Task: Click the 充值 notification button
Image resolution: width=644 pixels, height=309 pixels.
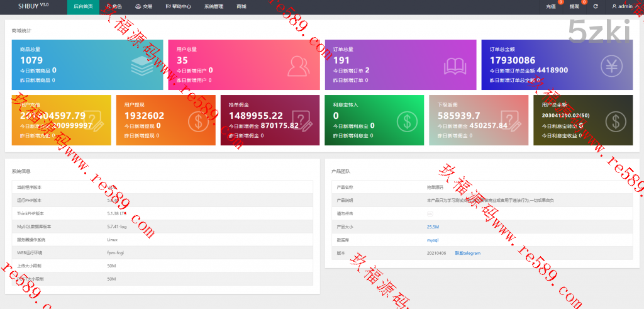Action: point(552,6)
